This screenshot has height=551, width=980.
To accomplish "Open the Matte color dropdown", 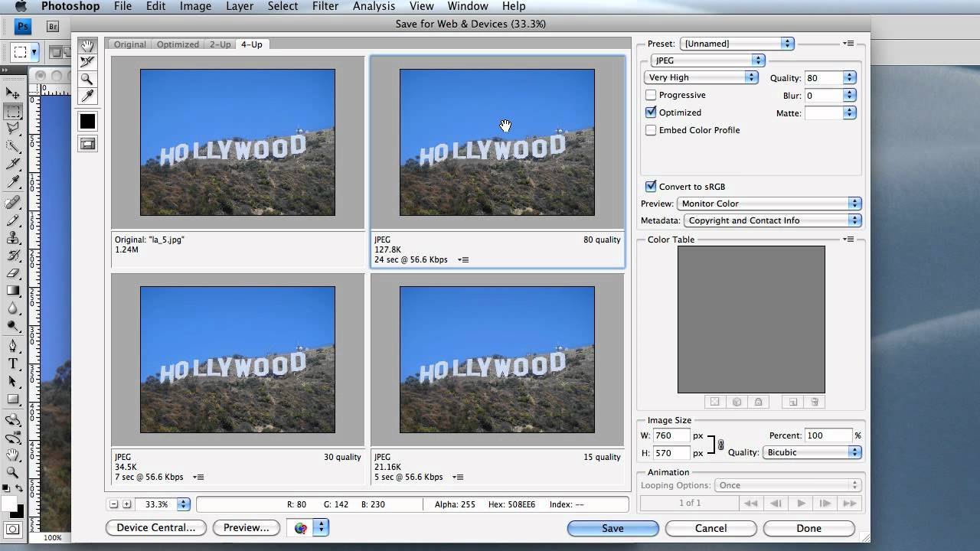I will coord(849,113).
